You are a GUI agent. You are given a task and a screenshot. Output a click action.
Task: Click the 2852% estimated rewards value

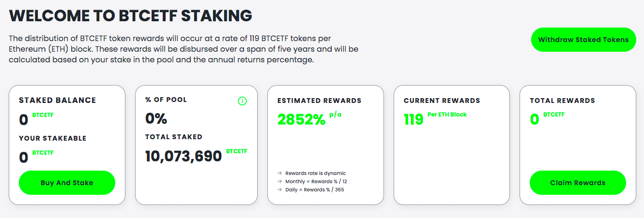(x=301, y=119)
